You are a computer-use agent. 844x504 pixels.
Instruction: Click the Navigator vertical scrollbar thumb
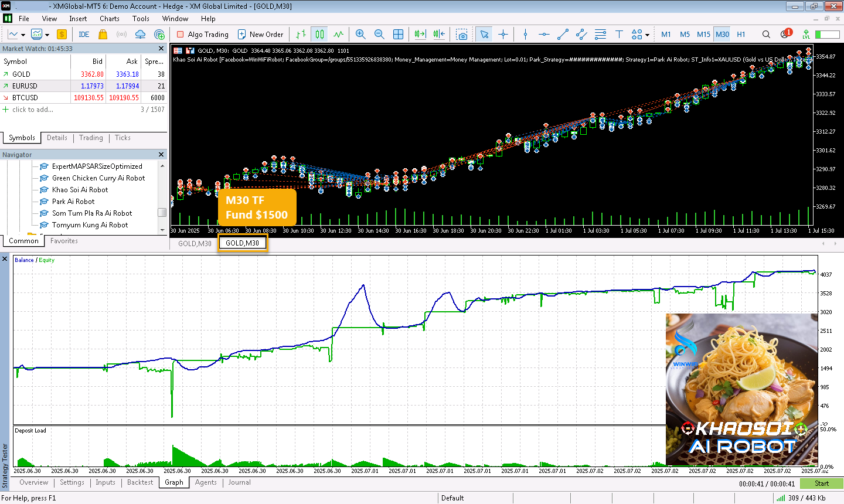coord(162,212)
